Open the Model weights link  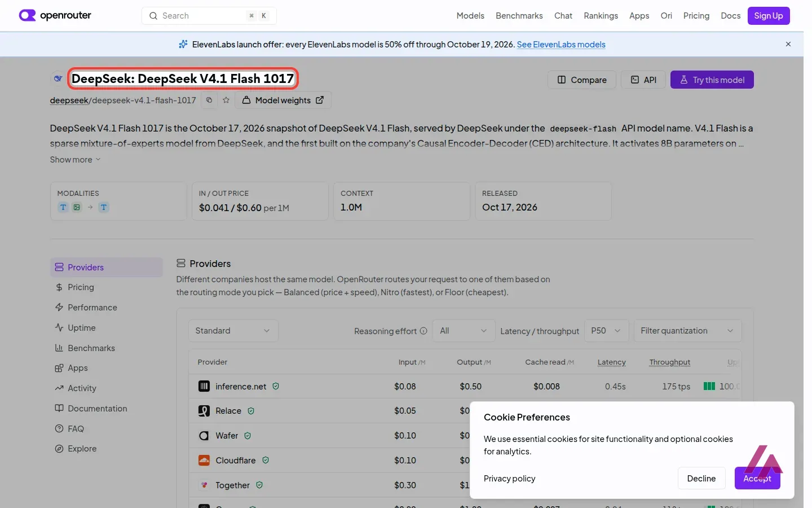tap(283, 100)
